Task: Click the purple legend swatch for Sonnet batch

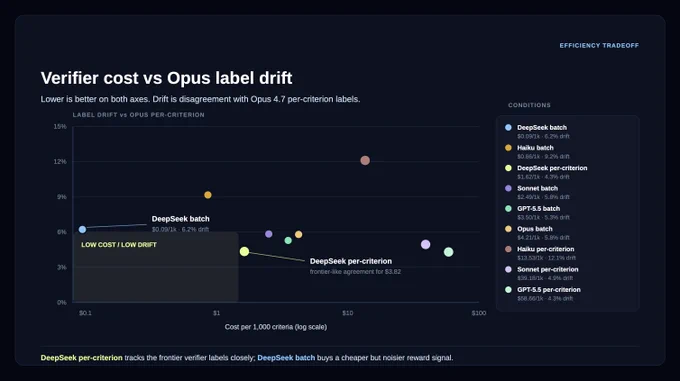Action: coord(508,188)
